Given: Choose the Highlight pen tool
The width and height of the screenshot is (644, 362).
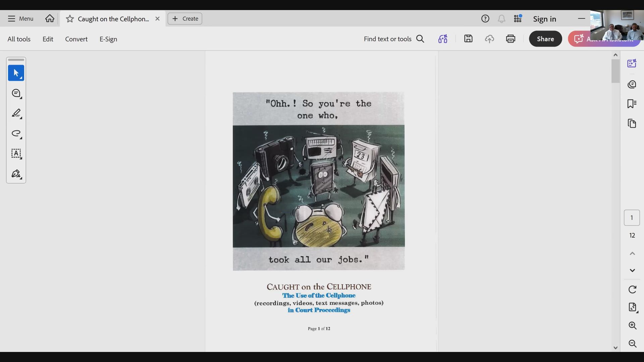Looking at the screenshot, I should [x=16, y=114].
